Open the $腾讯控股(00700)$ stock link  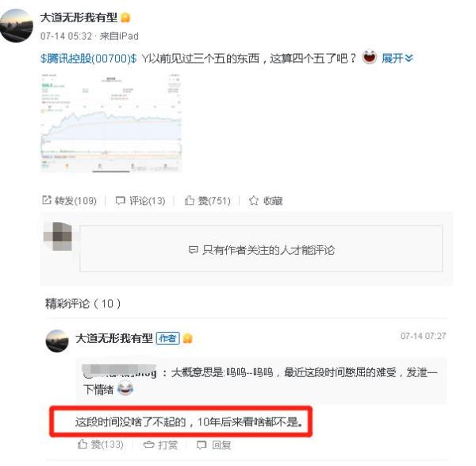pos(89,58)
